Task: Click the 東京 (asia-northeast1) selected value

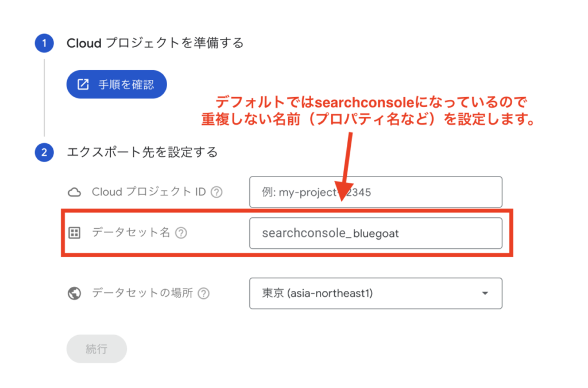Action: coord(317,293)
